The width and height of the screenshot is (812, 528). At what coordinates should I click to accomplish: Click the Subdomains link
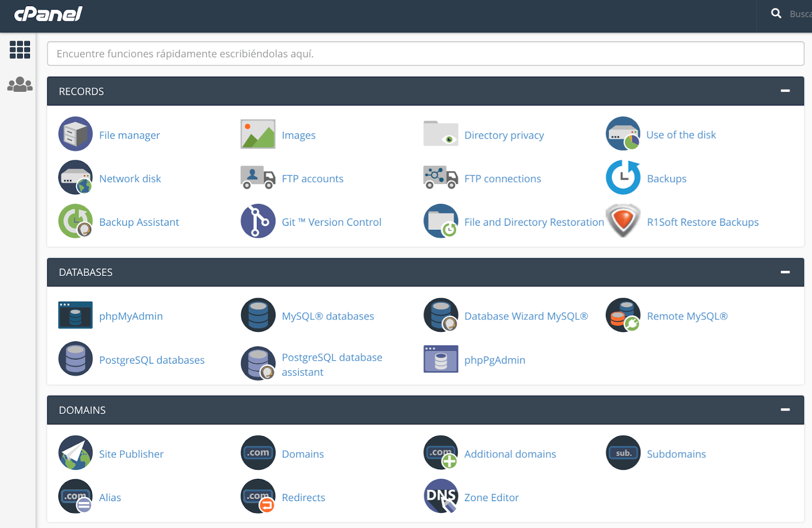(676, 454)
